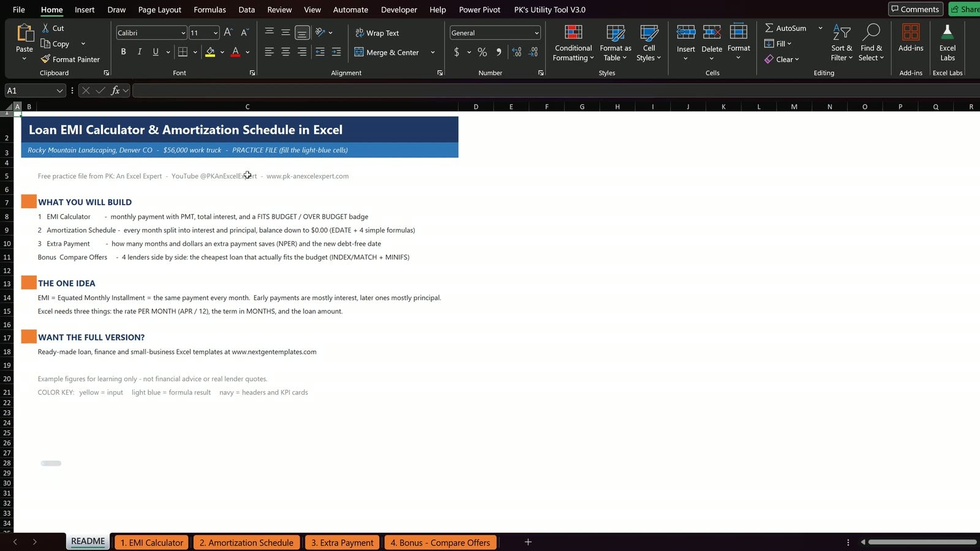Toggle Bold formatting
The width and height of the screenshot is (980, 551).
click(123, 52)
